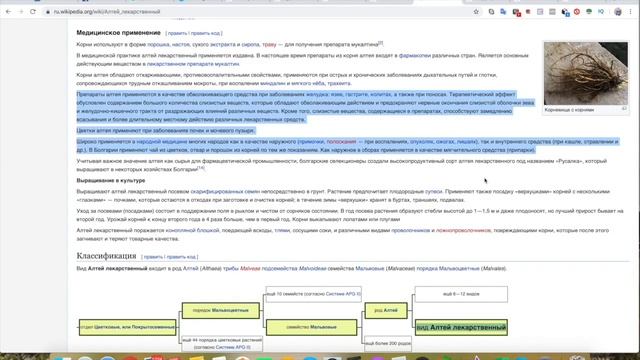
Task: Open the 'конопляной блошкой' link
Action: [x=192, y=231]
